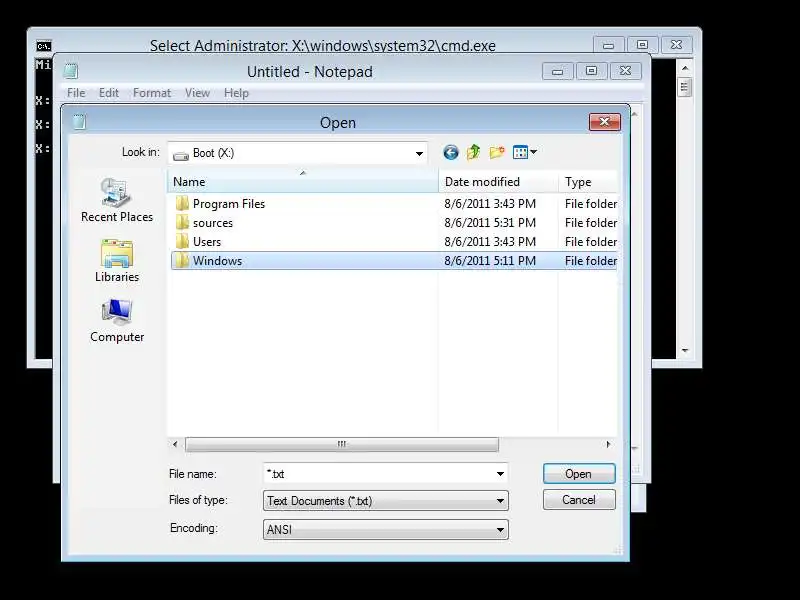The image size is (800, 600).
Task: Select Libraries in the sidebar
Action: [117, 261]
